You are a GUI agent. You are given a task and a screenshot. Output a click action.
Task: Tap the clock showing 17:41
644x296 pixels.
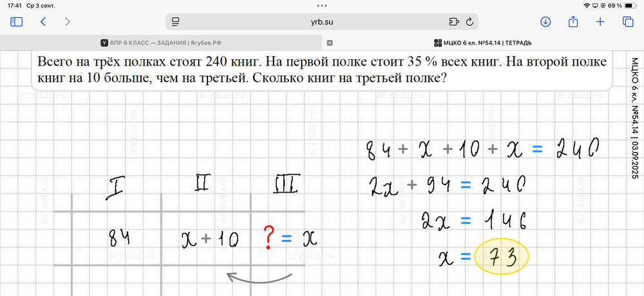pyautogui.click(x=13, y=5)
